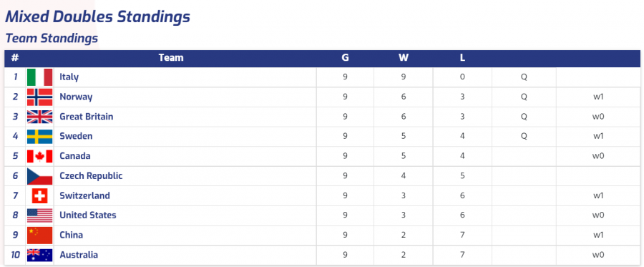Click the Italy flag icon
Image resolution: width=644 pixels, height=267 pixels.
[x=40, y=77]
